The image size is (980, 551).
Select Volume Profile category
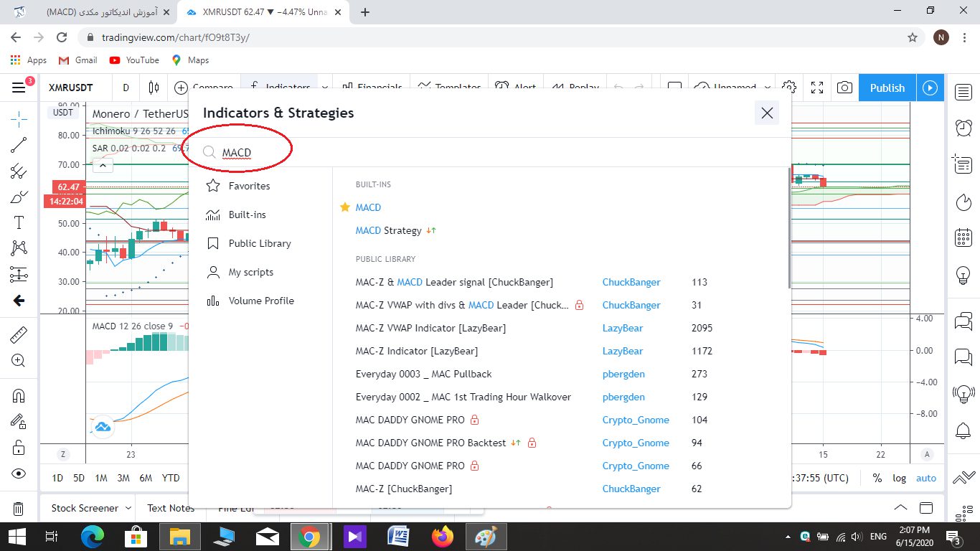pos(260,301)
